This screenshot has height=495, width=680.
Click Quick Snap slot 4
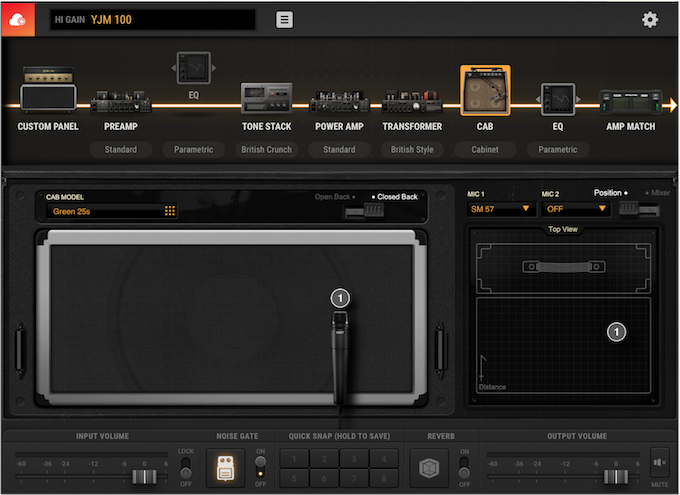click(x=384, y=459)
